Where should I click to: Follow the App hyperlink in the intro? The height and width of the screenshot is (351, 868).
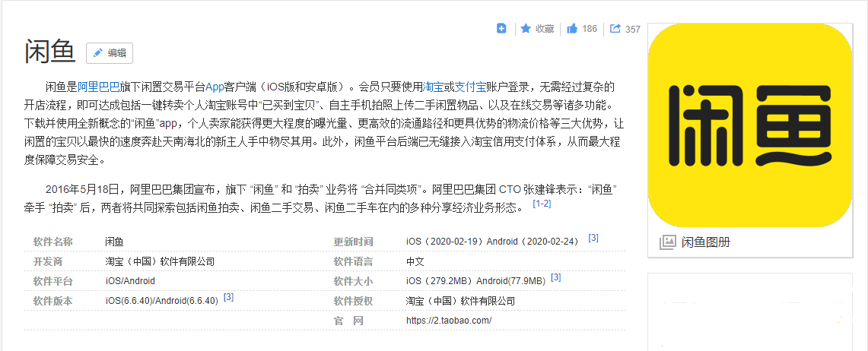tap(215, 86)
